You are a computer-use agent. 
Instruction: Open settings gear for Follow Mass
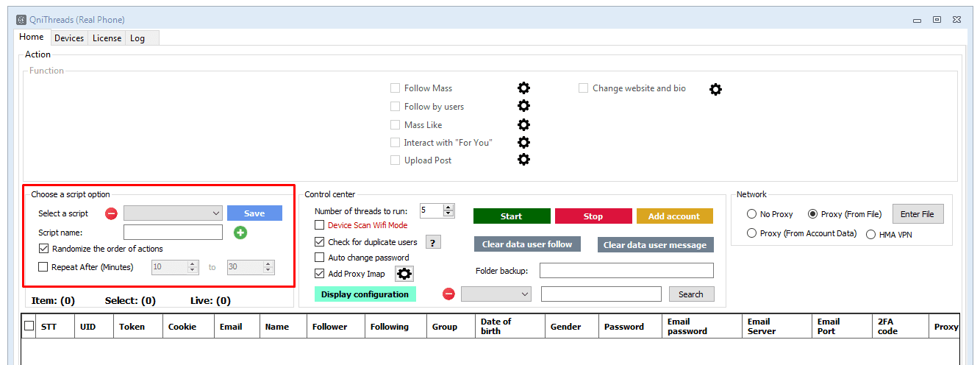tap(523, 88)
